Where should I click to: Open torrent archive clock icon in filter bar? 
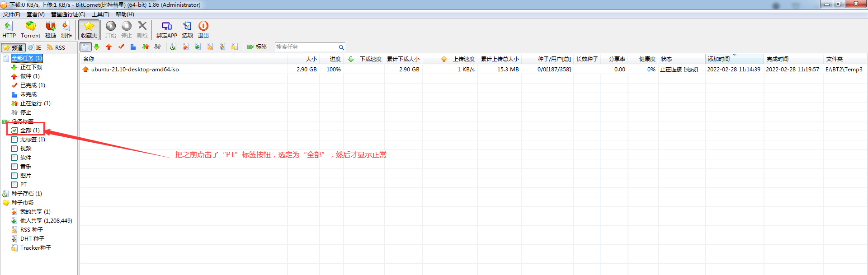pyautogui.click(x=173, y=47)
